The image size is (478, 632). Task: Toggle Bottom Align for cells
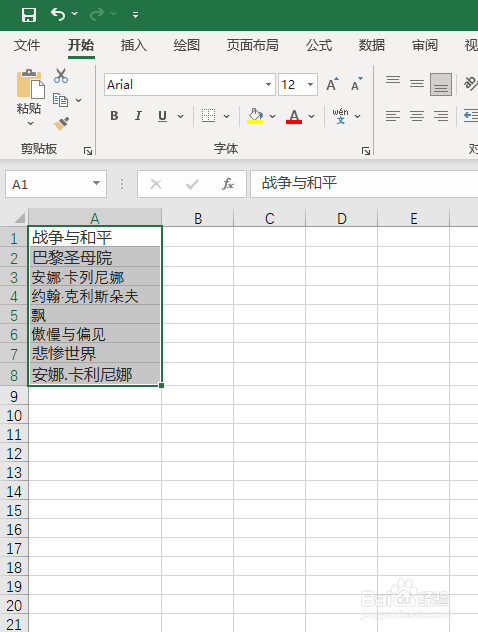coord(441,84)
